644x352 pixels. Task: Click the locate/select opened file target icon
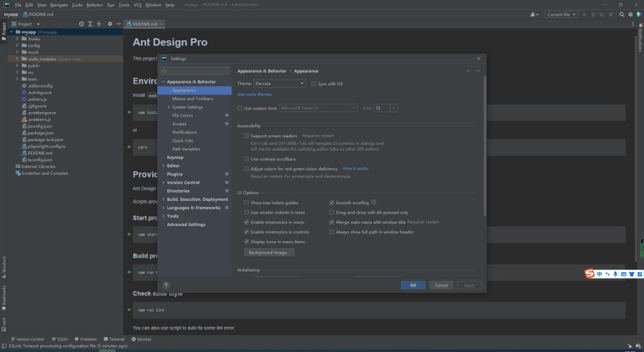coord(81,24)
